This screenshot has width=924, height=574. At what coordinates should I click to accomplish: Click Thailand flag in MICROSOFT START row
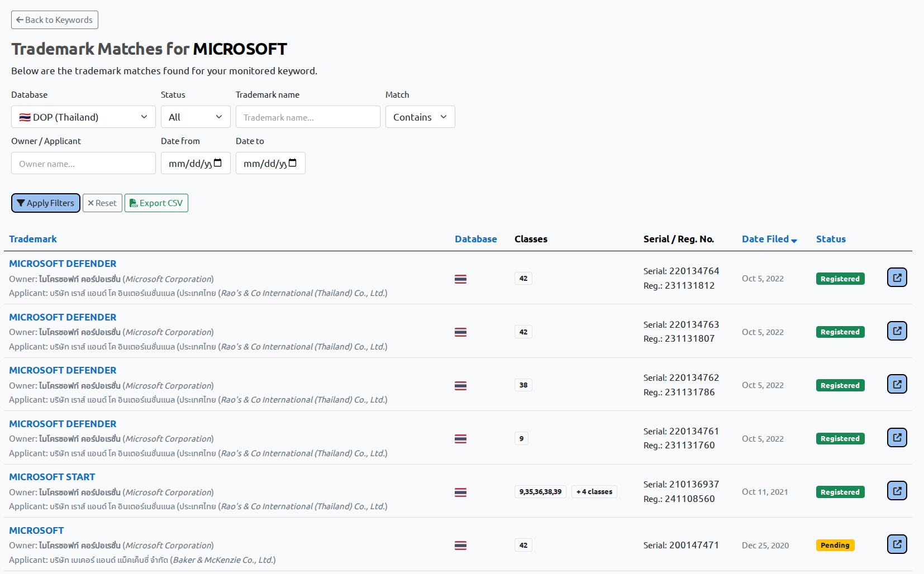pos(460,492)
